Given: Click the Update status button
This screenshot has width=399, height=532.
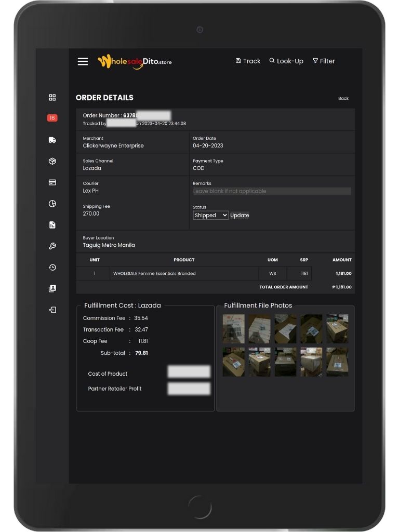Looking at the screenshot, I should (240, 215).
